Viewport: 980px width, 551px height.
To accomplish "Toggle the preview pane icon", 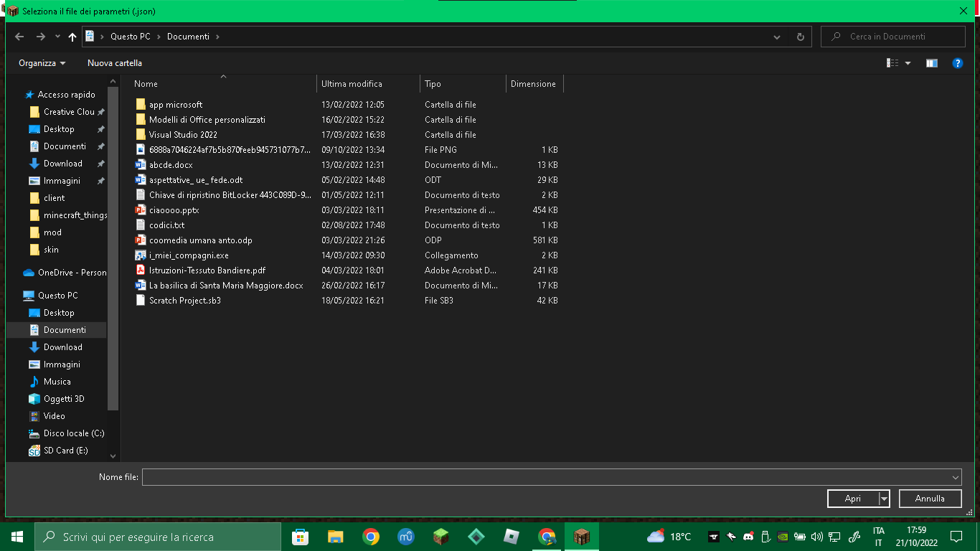I will pyautogui.click(x=931, y=63).
